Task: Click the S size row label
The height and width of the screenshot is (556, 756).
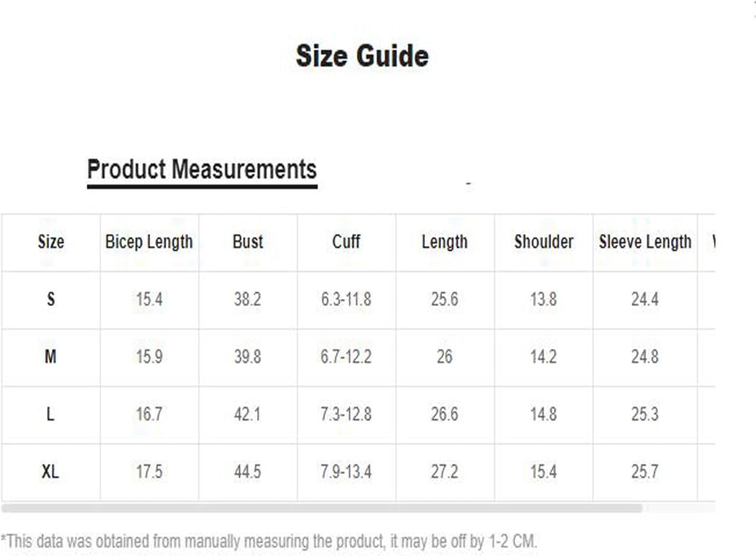Action: (51, 299)
